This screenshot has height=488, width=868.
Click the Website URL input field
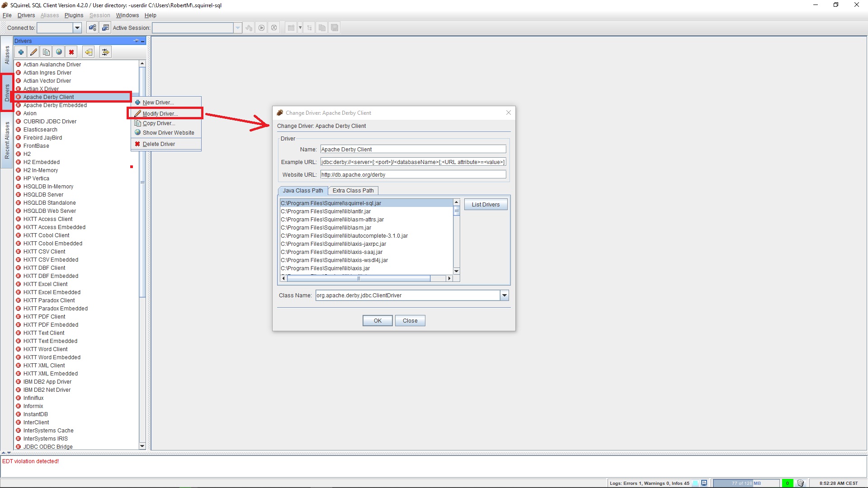(x=413, y=174)
